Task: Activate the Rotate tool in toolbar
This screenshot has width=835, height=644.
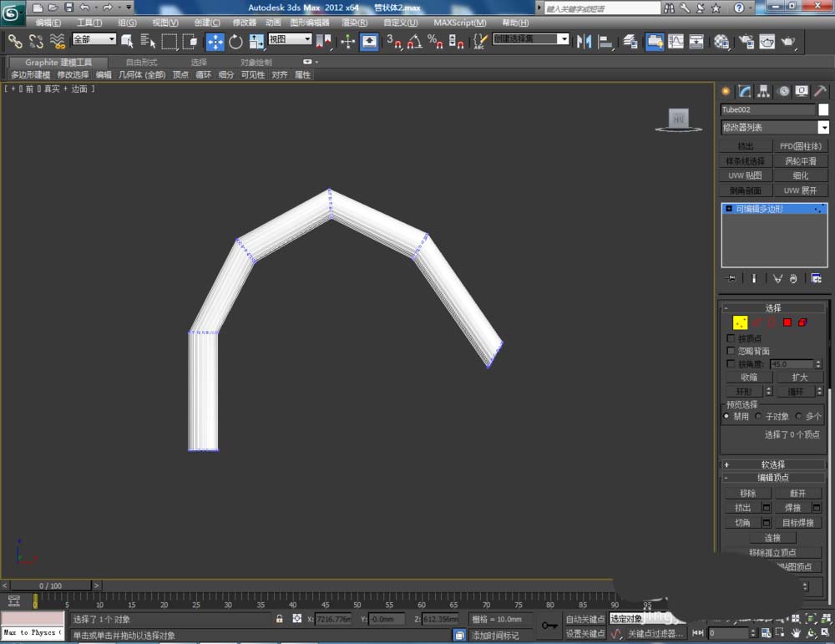Action: pos(235,41)
